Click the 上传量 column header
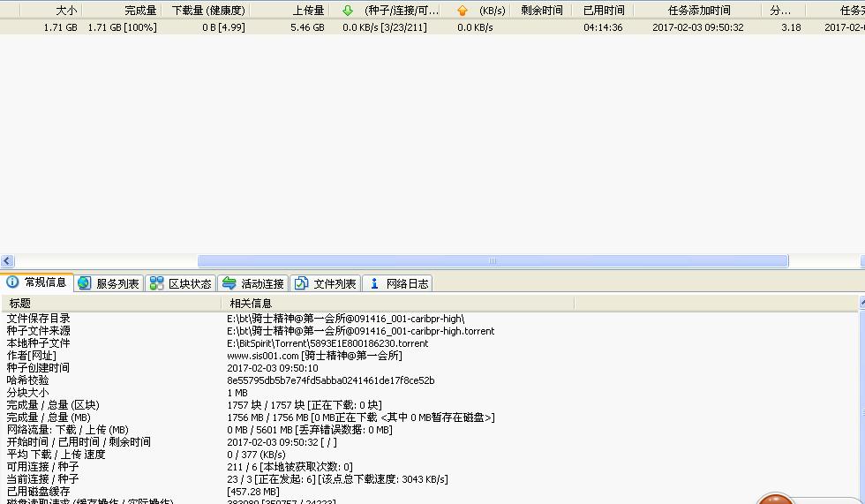Screen dimensions: 865x504 (309, 11)
